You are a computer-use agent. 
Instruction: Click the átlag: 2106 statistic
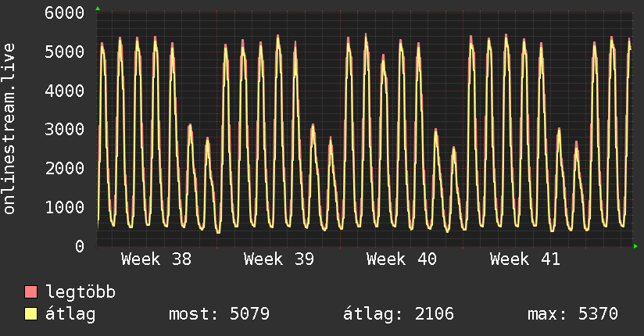(x=399, y=314)
